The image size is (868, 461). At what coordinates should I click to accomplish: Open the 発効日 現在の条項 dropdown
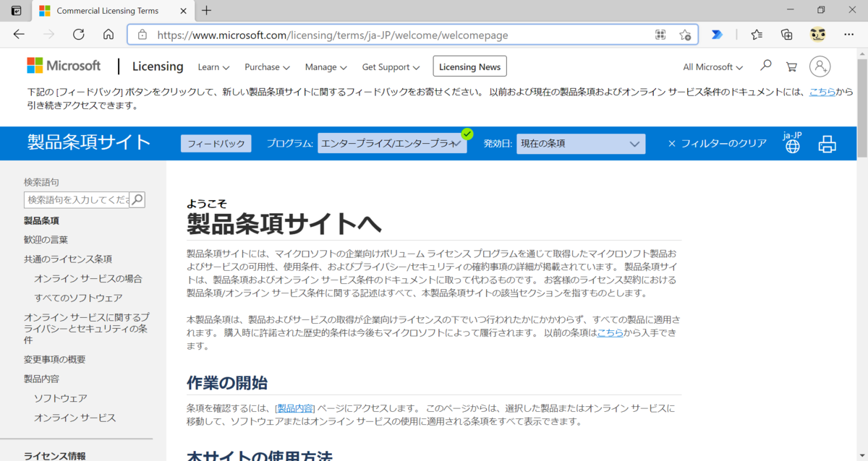coord(580,143)
